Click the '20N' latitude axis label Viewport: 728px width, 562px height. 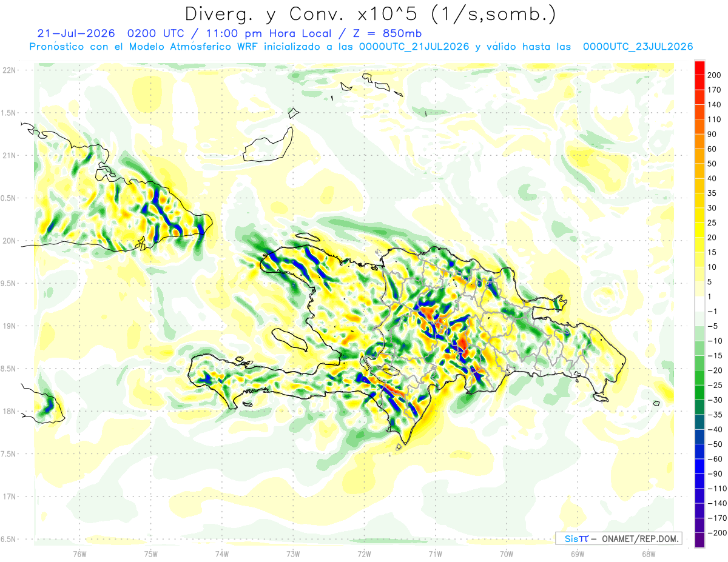9,241
